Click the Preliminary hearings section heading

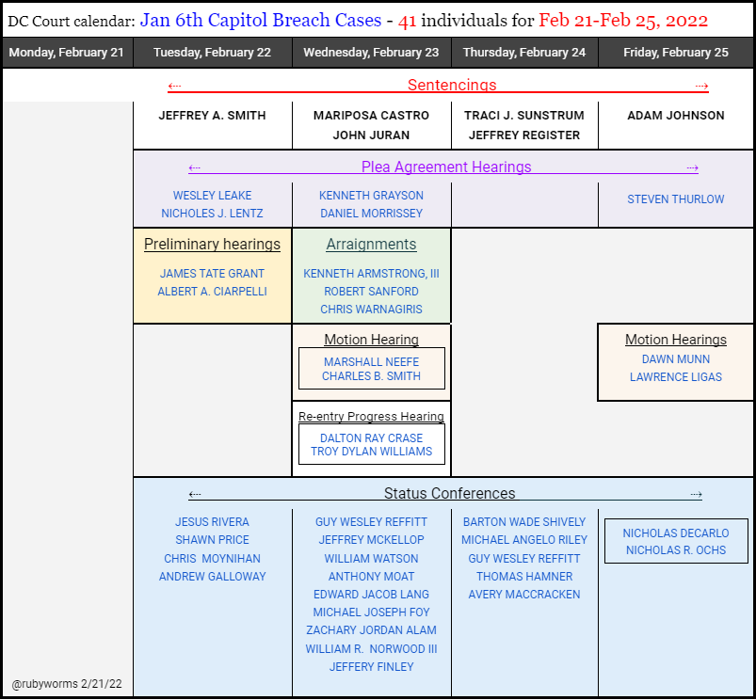pyautogui.click(x=212, y=244)
